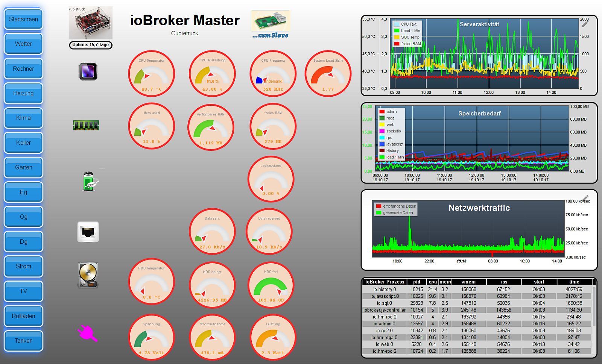Select the io.admin.0 process row
This screenshot has height=364, width=602.
coord(477,324)
